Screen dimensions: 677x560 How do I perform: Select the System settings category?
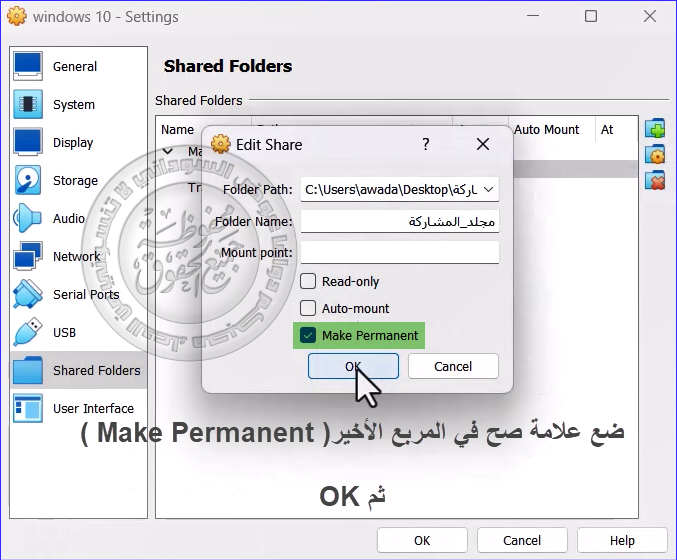click(x=73, y=105)
